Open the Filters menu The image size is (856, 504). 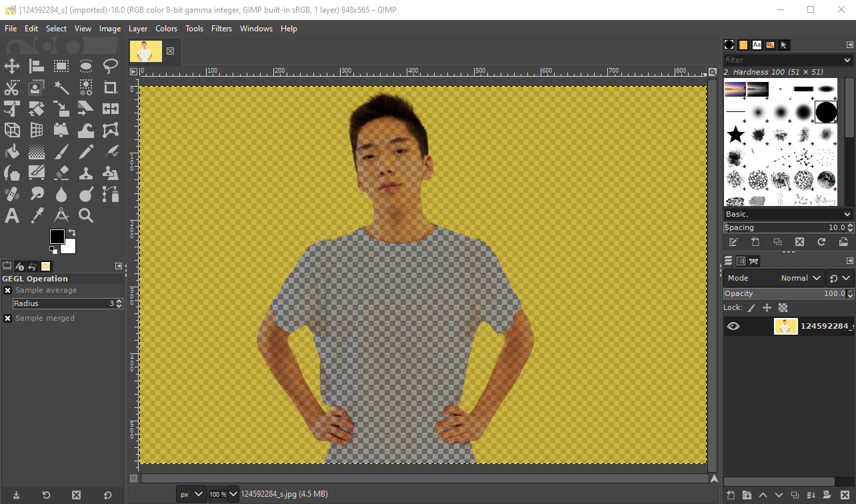(x=221, y=29)
